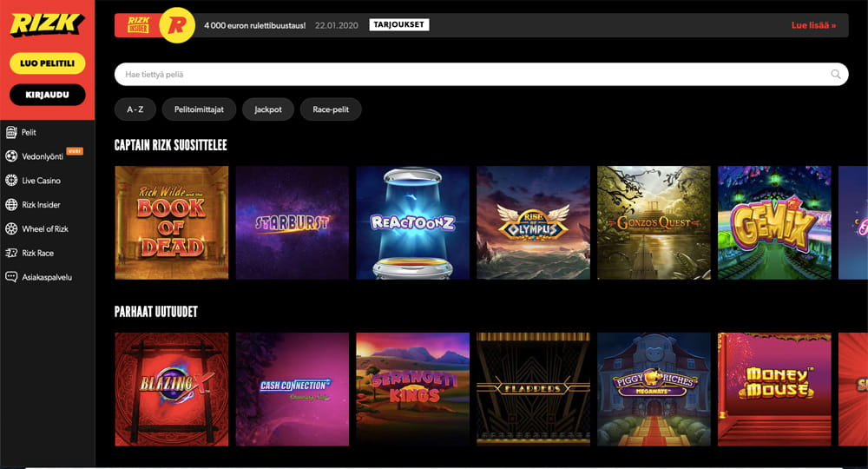Click the search magnifier icon
The image size is (868, 469).
pyautogui.click(x=835, y=74)
